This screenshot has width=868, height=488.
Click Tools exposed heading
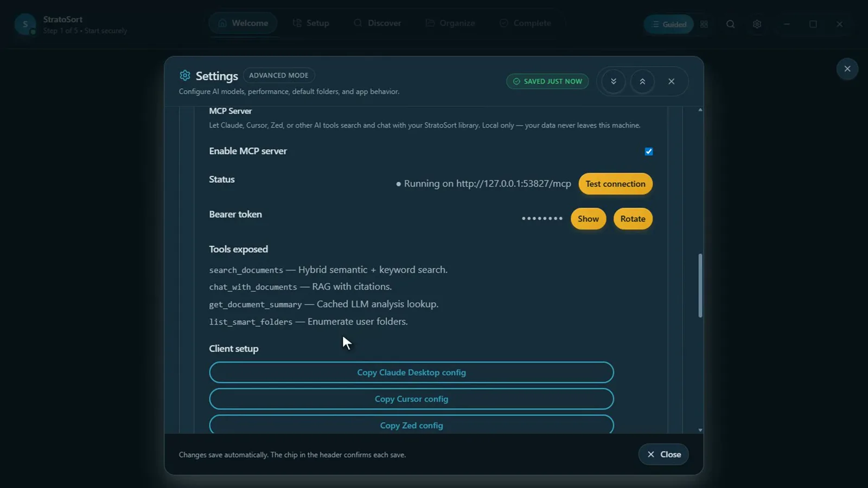pyautogui.click(x=238, y=249)
